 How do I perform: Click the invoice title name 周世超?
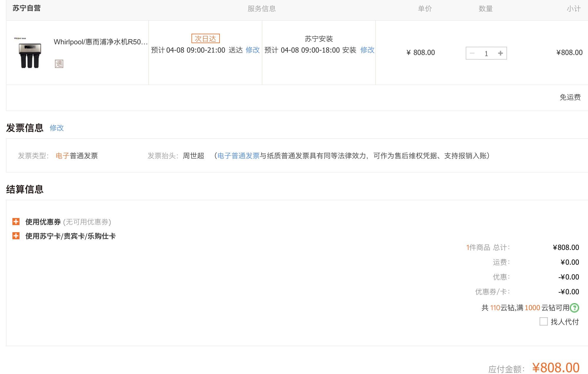194,156
